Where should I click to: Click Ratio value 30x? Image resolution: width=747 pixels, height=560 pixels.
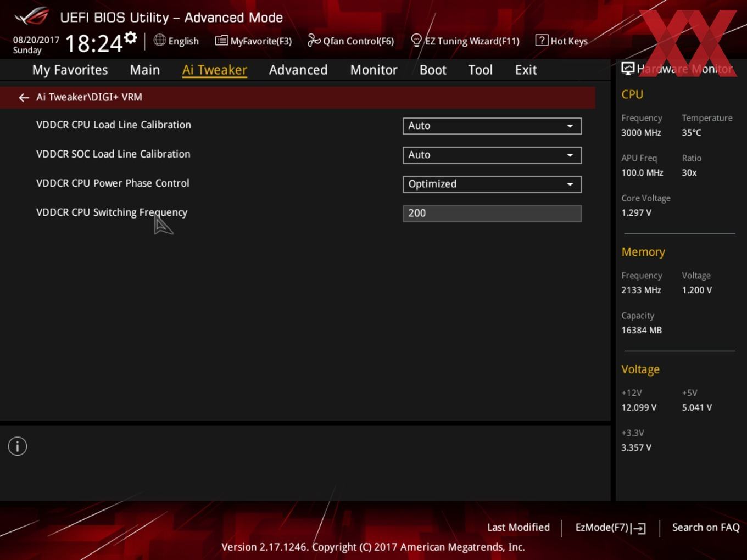click(x=689, y=172)
